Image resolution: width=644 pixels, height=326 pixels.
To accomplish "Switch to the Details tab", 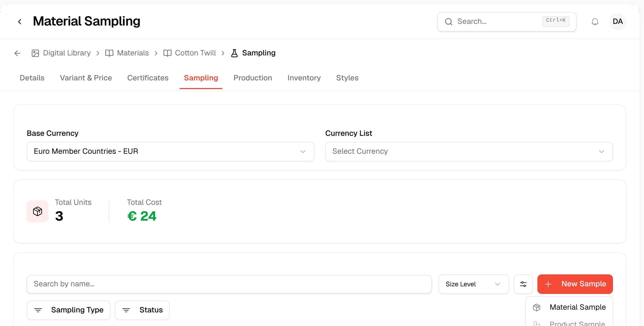I will (x=32, y=78).
